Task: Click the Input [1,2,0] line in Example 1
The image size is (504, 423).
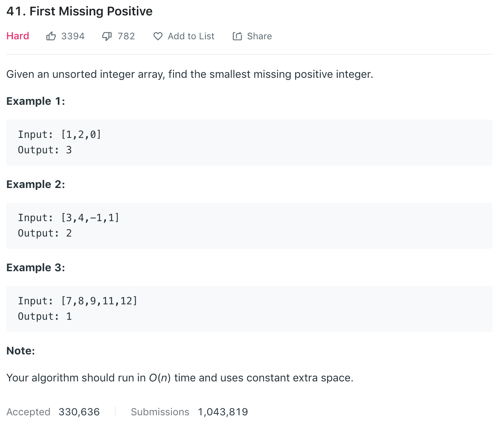Action: [x=60, y=134]
